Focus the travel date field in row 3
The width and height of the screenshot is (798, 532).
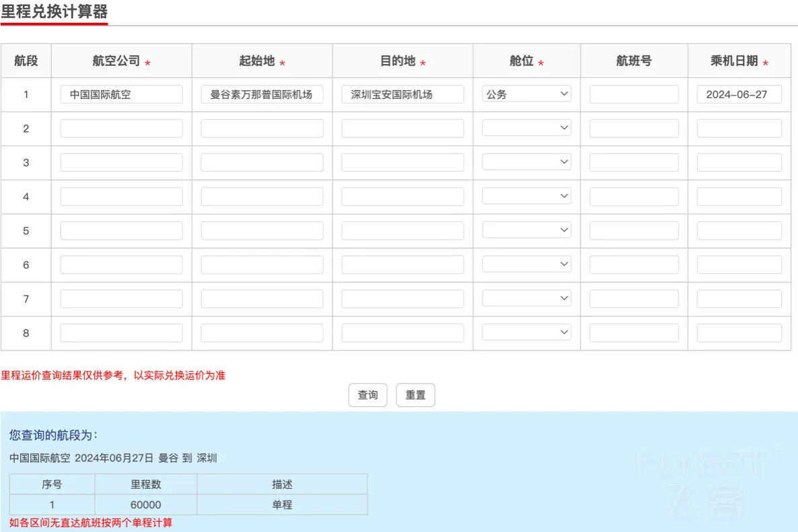coord(739,162)
